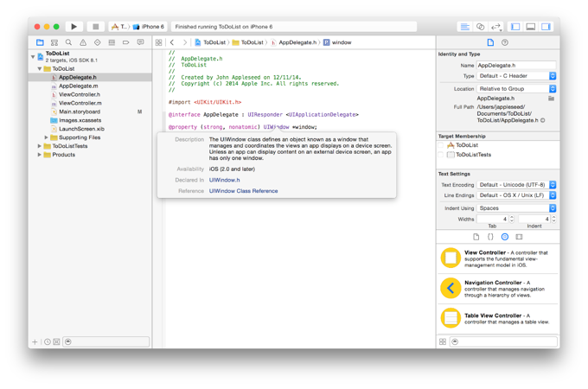Open the Indent Using Spaces dropdown
The image size is (588, 389).
click(x=516, y=208)
